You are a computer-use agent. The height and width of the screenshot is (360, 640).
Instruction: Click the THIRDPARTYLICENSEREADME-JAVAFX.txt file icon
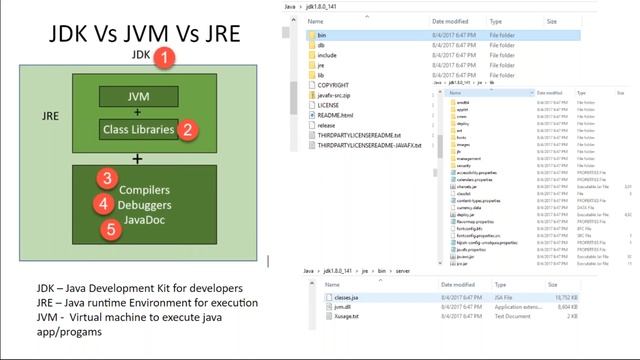pyautogui.click(x=312, y=145)
